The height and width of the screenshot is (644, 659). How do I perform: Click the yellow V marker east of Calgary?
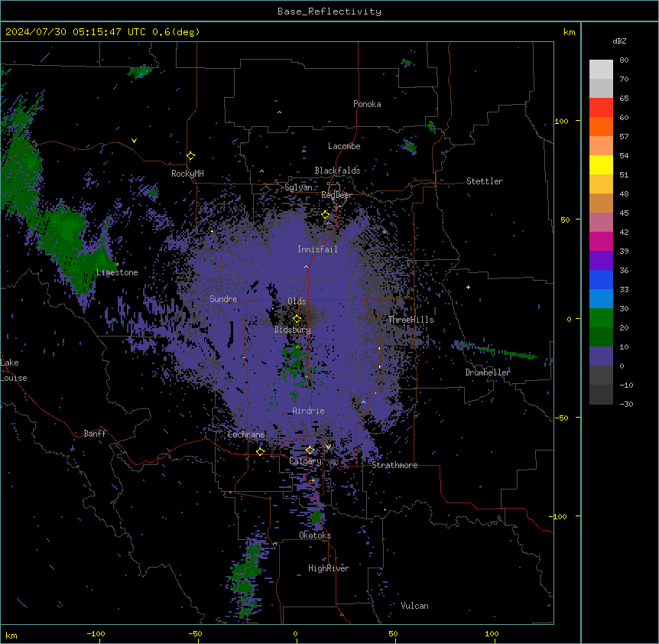[x=328, y=447]
